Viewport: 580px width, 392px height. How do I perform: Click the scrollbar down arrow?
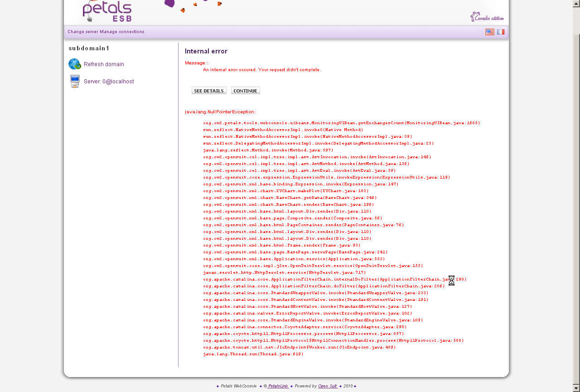(576, 388)
